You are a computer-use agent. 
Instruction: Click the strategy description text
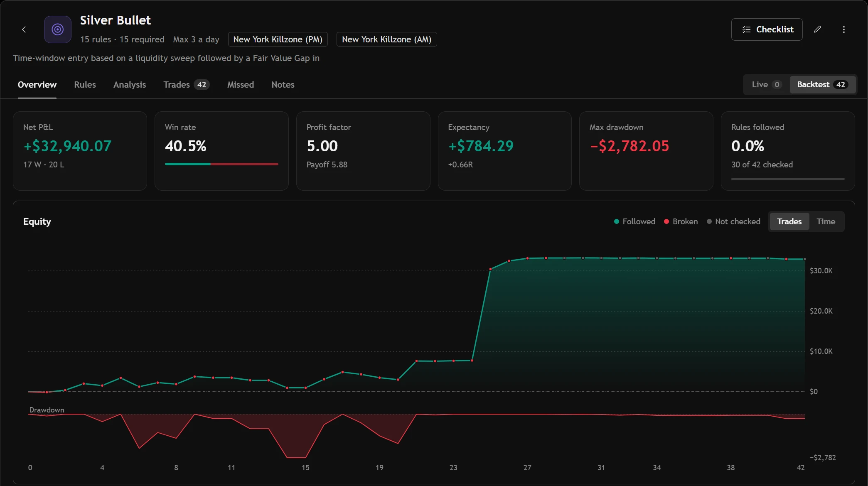tap(166, 58)
